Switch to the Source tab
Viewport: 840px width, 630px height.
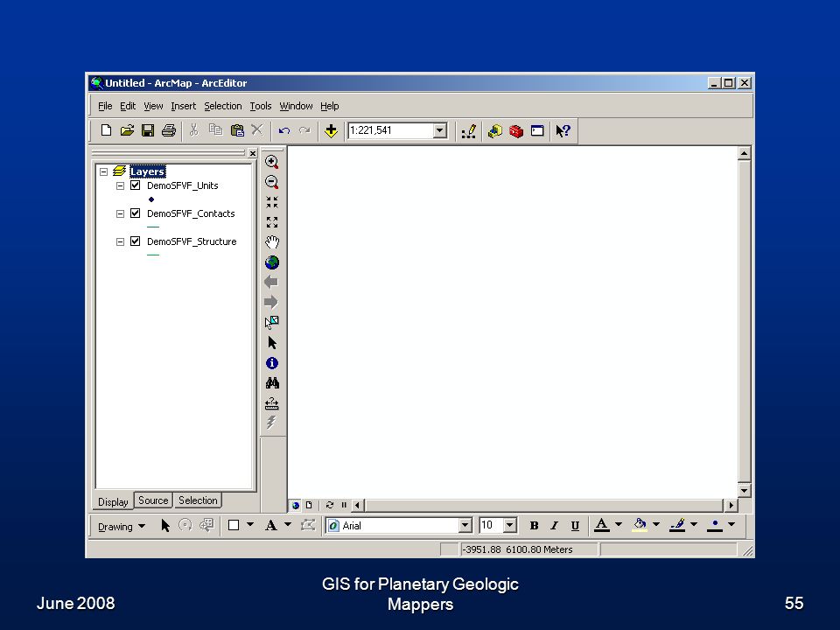click(153, 500)
